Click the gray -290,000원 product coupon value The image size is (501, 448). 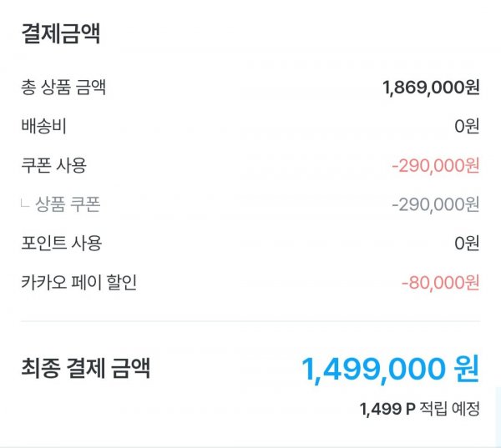pyautogui.click(x=436, y=204)
